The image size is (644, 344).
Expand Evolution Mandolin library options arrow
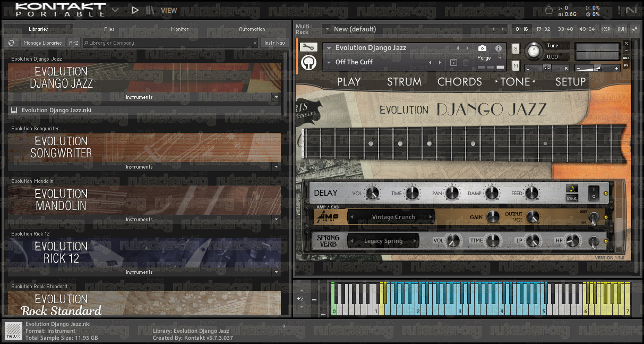pyautogui.click(x=275, y=220)
